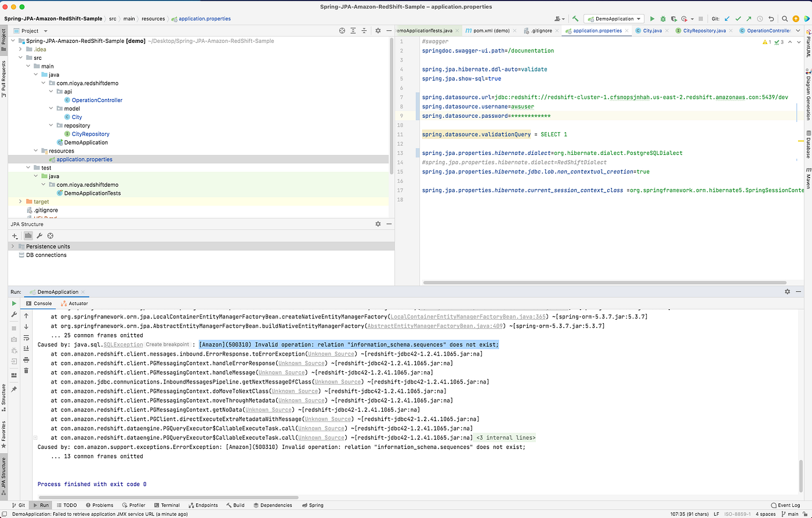Rerun the application in Run panel

click(x=14, y=303)
